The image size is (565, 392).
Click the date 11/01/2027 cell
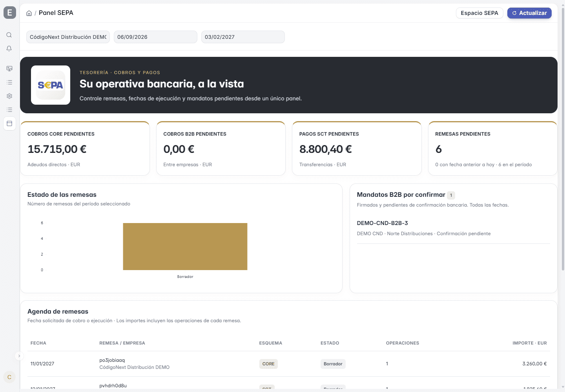(x=42, y=364)
